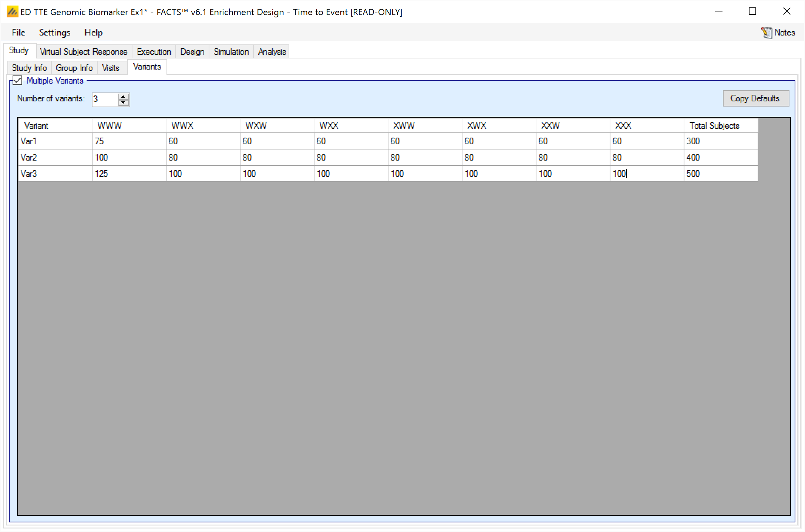Open the Analysis tab
The width and height of the screenshot is (805, 532).
click(272, 52)
